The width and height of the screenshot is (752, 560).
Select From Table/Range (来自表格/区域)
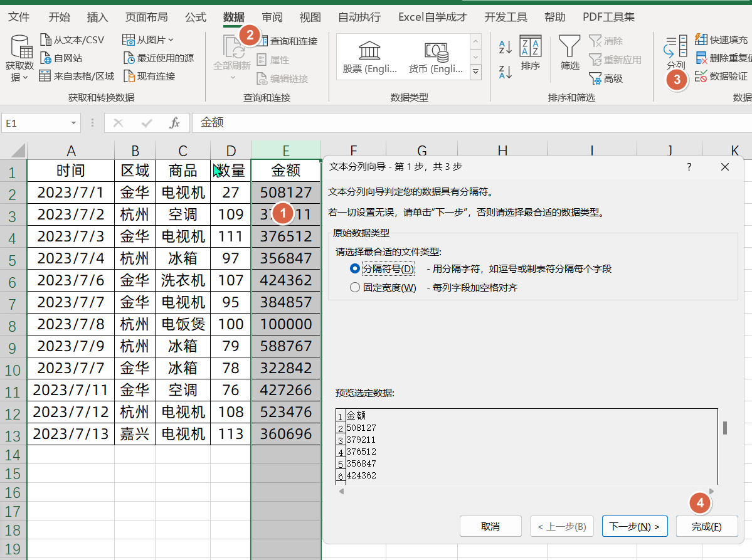point(77,77)
